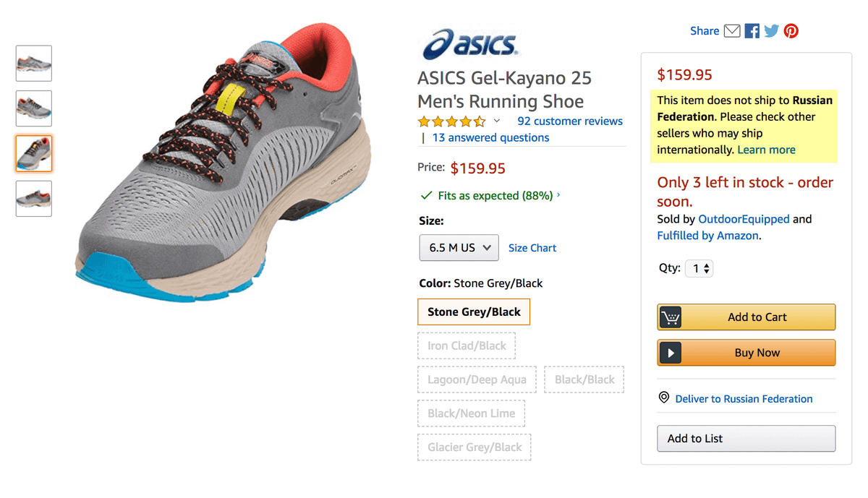Viewport: 868px width, 498px height.
Task: Open the Qty quantity selector
Action: (699, 268)
